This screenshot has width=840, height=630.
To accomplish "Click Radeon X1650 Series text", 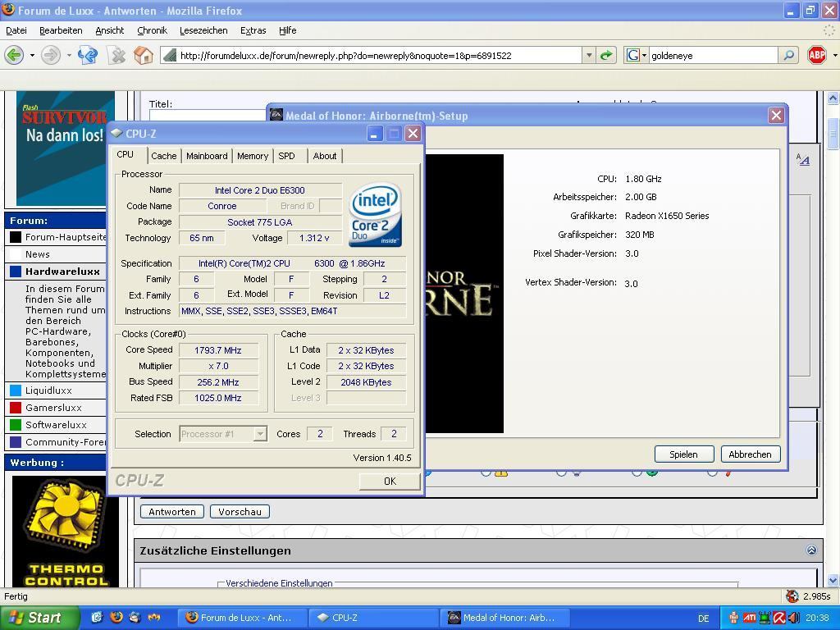I will pos(667,216).
